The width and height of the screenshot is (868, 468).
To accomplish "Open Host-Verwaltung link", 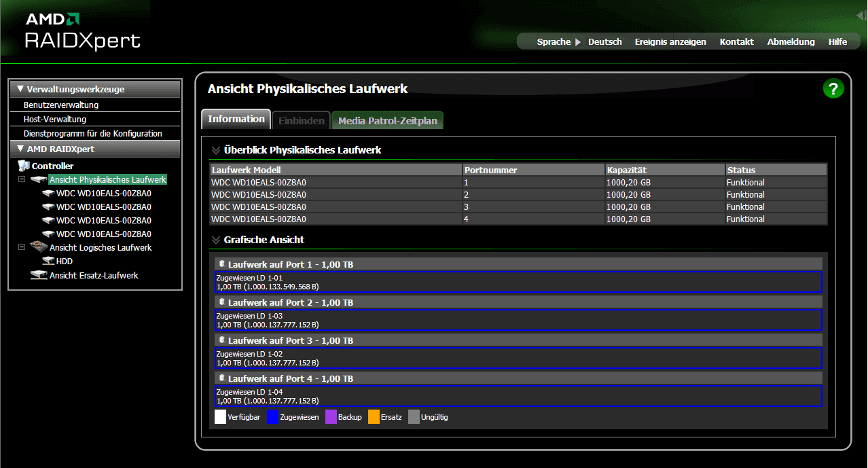I will point(55,120).
